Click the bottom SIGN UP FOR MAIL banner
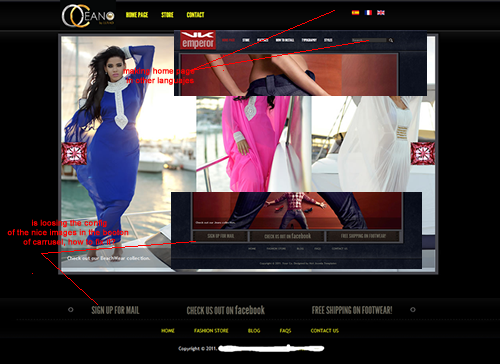The height and width of the screenshot is (364, 500). [x=115, y=310]
